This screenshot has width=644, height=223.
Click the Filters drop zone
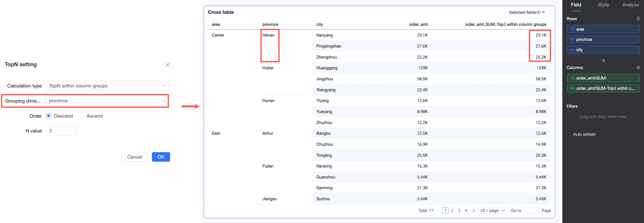[x=603, y=117]
